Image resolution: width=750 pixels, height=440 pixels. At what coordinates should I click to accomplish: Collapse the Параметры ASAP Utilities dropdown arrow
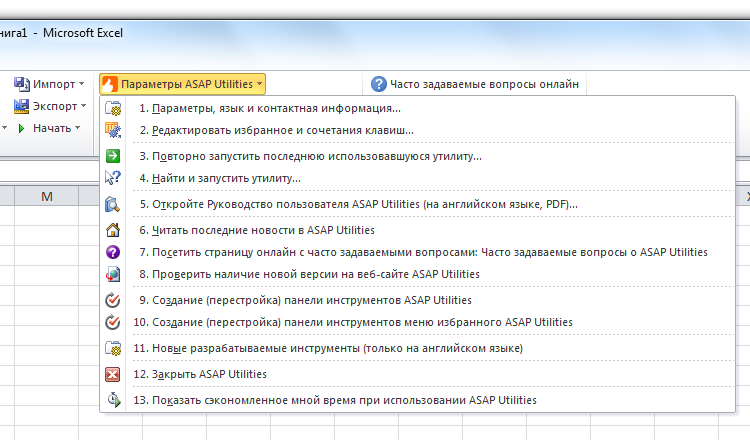[x=259, y=84]
